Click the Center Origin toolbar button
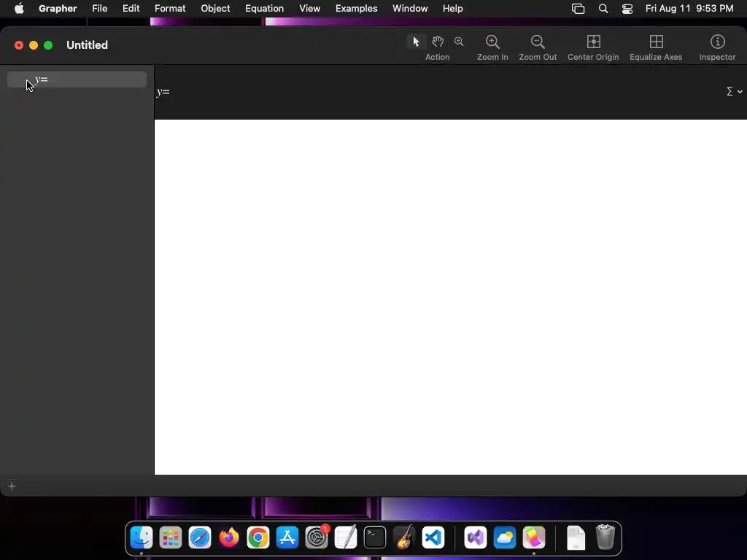The image size is (747, 560). point(593,47)
